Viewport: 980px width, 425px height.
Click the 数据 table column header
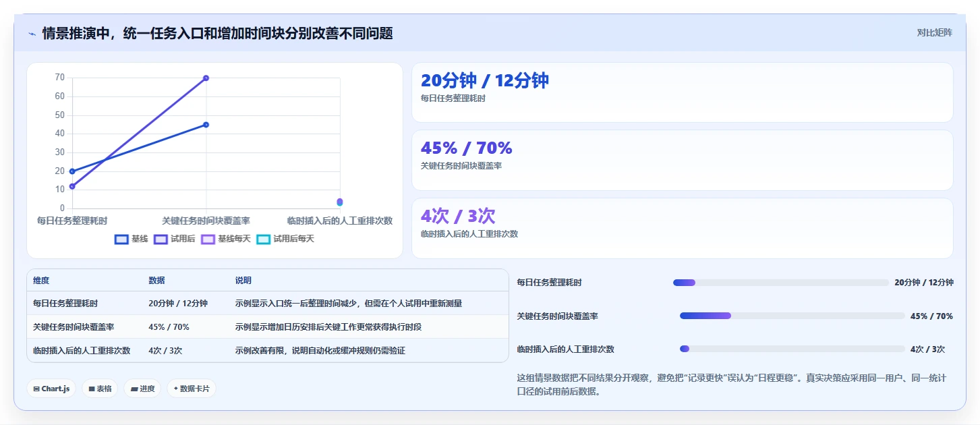click(156, 281)
